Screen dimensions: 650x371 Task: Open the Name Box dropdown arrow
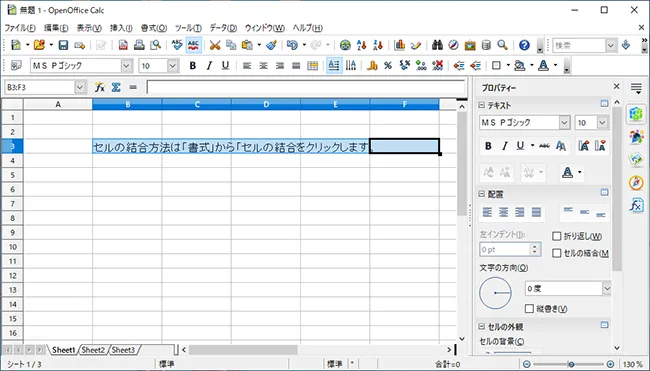(x=80, y=87)
